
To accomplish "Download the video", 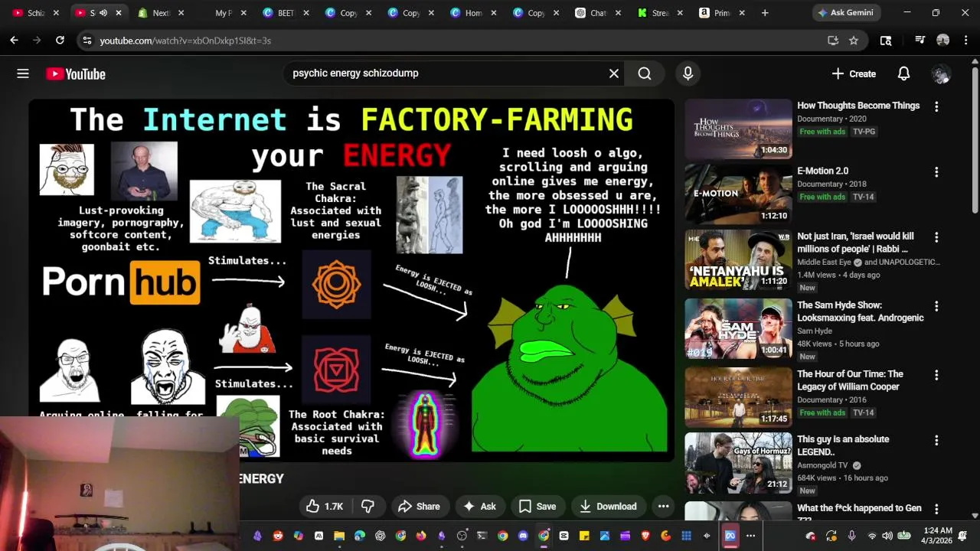I will [608, 507].
